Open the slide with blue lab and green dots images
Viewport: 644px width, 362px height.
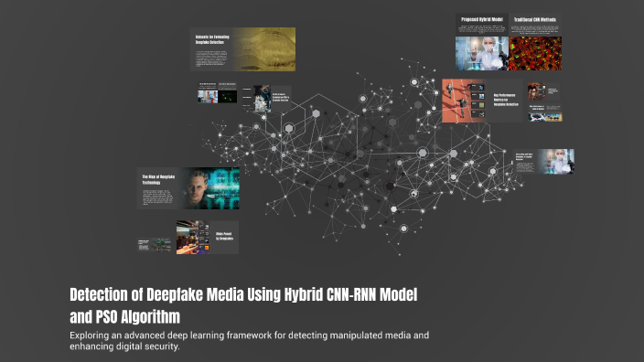[218, 92]
